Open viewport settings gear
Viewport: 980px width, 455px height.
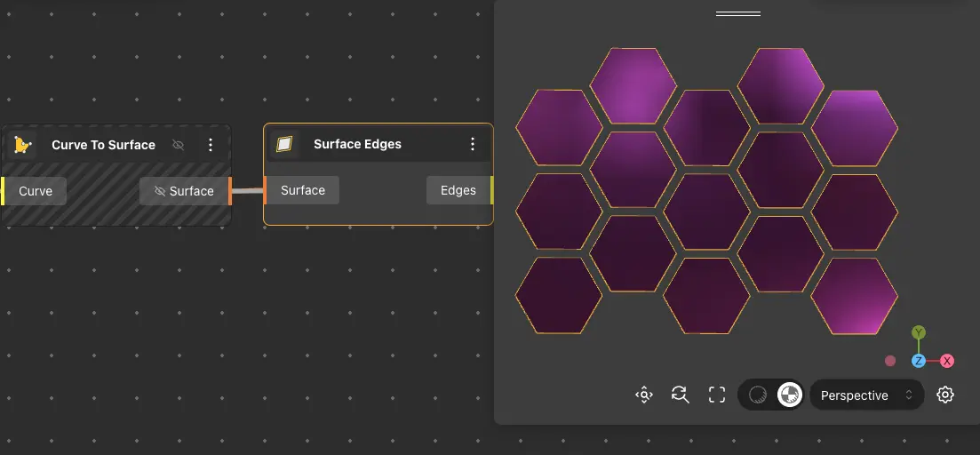pyautogui.click(x=945, y=395)
